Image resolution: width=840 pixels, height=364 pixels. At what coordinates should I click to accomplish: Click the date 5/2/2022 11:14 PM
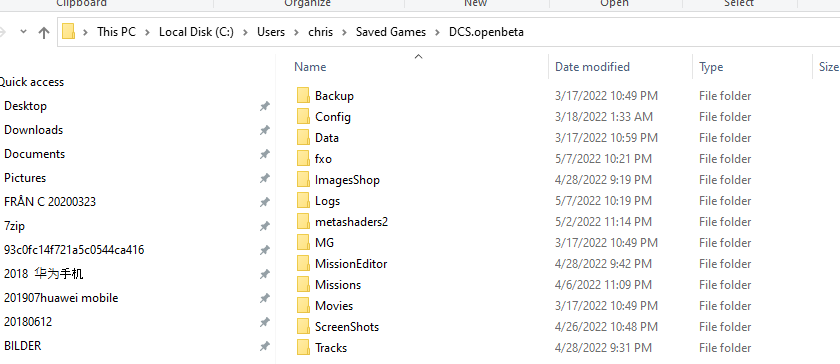tap(603, 222)
